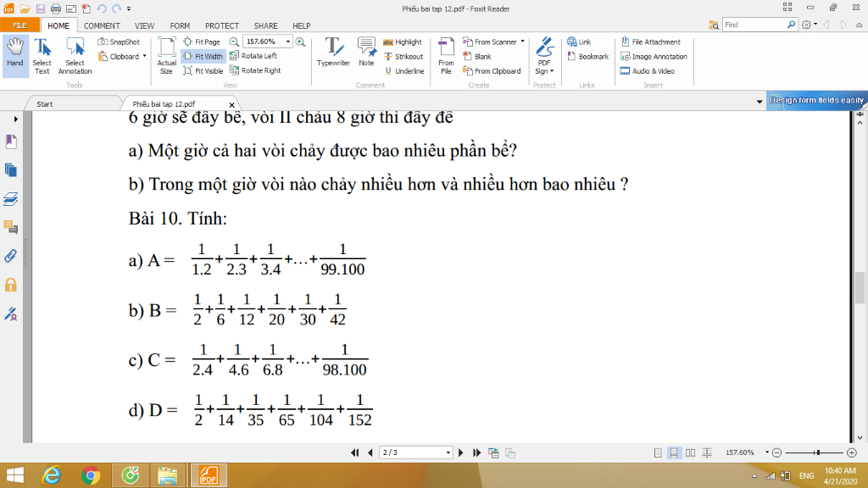Expand the left navigation panel arrow

pos(15,119)
